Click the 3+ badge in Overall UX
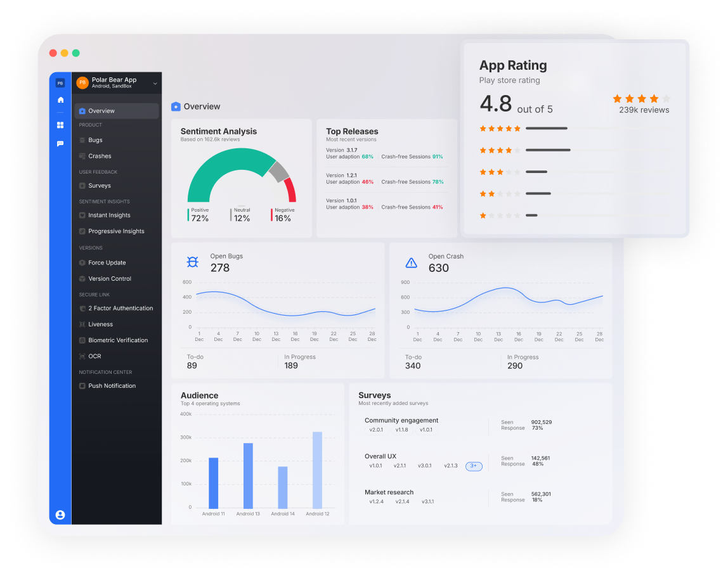The height and width of the screenshot is (578, 728). point(474,466)
